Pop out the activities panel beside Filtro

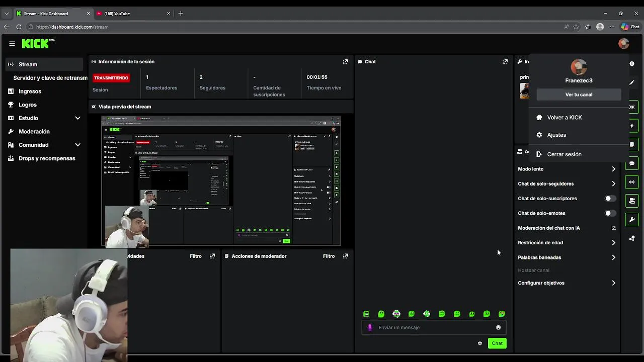(x=212, y=256)
